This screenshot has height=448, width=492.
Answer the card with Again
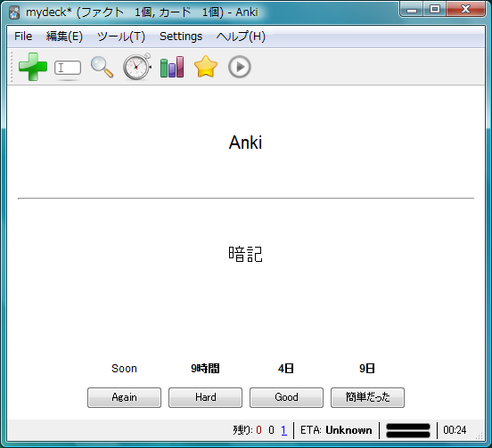(x=124, y=397)
